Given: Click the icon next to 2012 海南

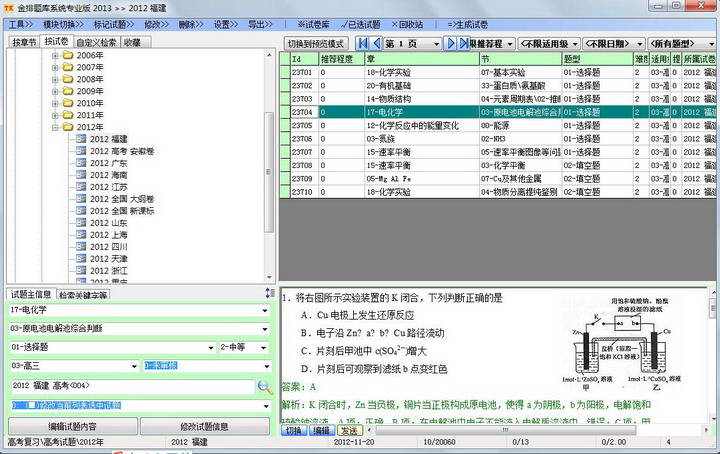Looking at the screenshot, I should click(81, 174).
